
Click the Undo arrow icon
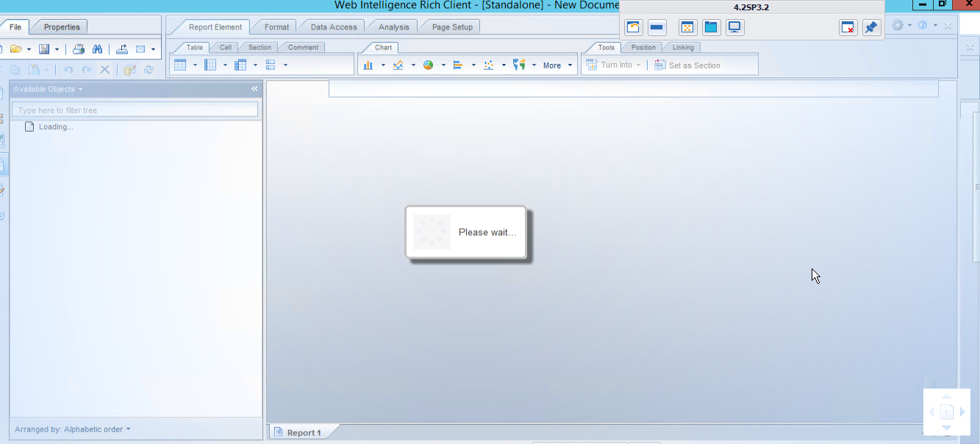pos(68,70)
